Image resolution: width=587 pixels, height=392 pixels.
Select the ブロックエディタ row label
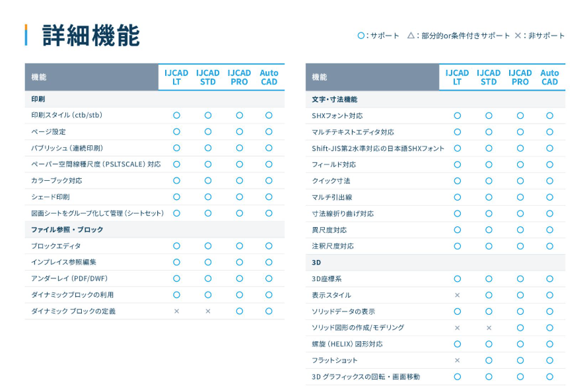click(x=55, y=245)
